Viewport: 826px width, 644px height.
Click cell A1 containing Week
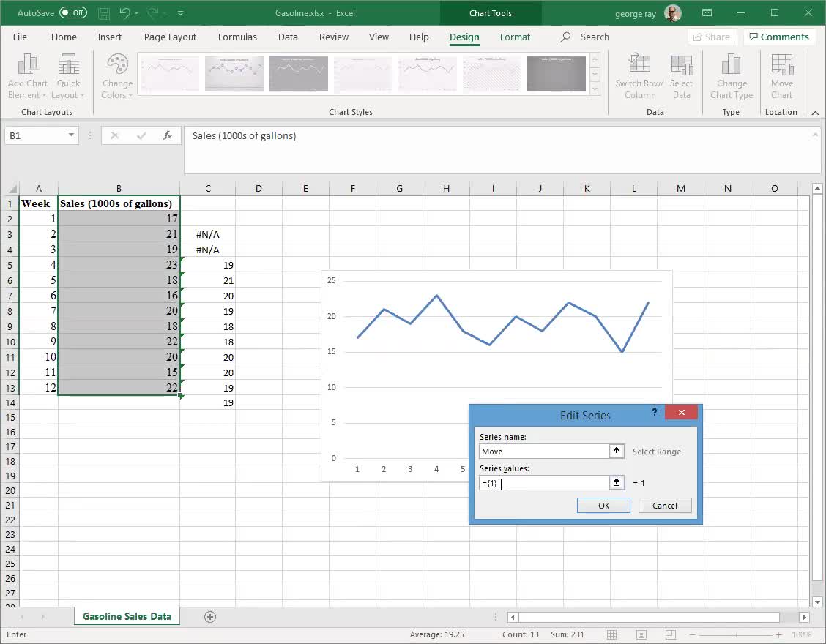(38, 203)
